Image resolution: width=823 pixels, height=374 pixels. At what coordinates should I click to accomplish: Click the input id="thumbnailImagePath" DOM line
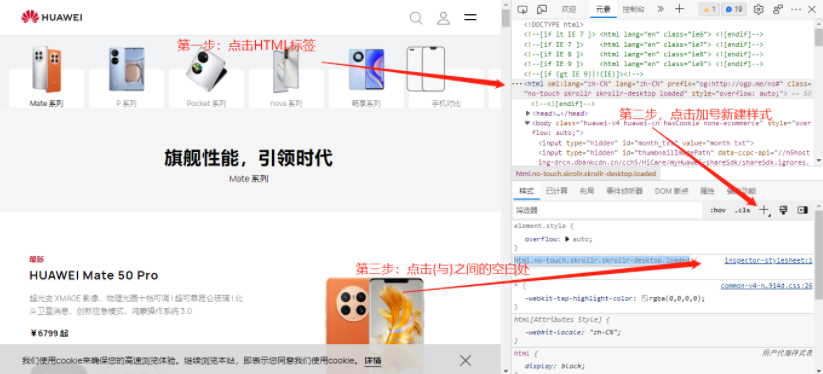(x=674, y=157)
